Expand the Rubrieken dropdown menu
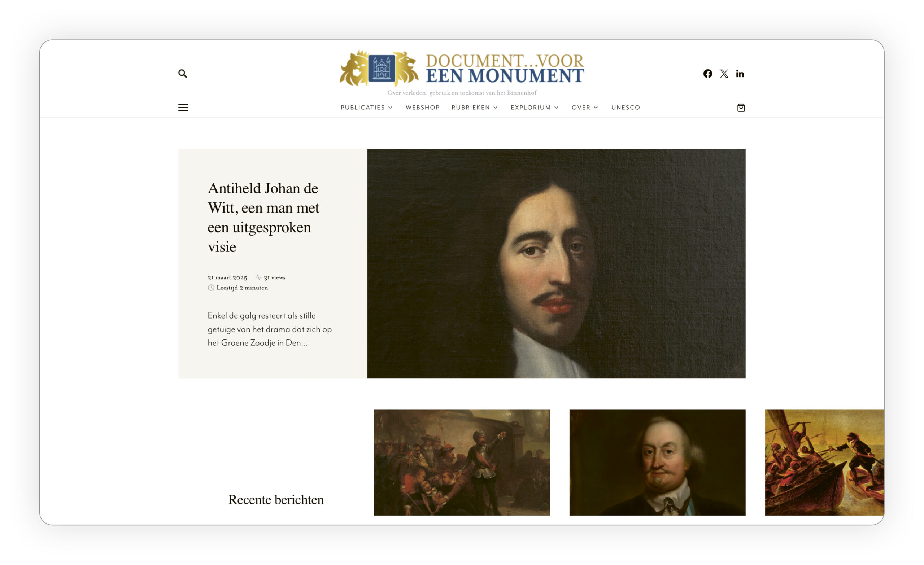This screenshot has width=924, height=565. coord(474,108)
